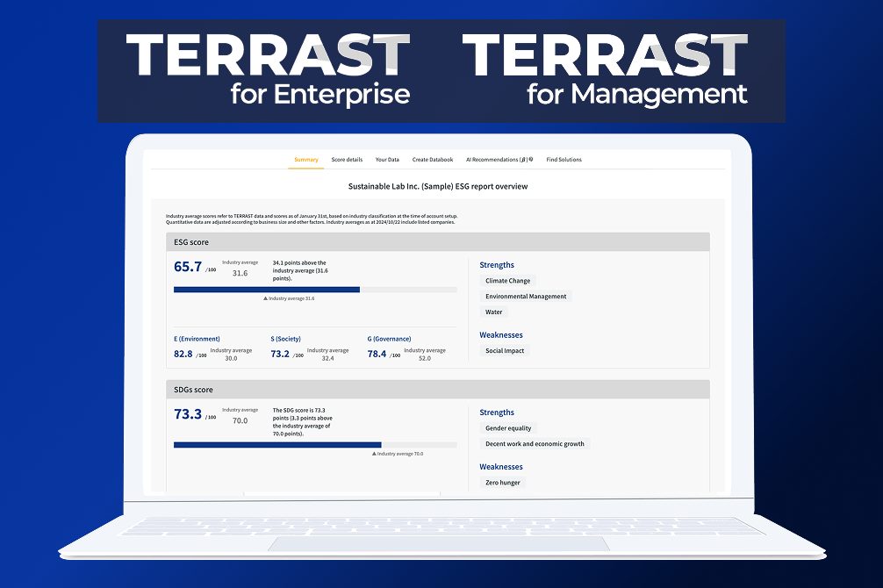Open the AI Recommendations help icon
Screen dimensions: 883x588
pyautogui.click(x=529, y=159)
